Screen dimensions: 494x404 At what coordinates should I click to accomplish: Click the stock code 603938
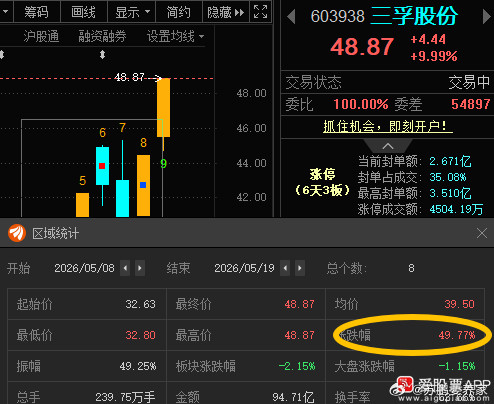pyautogui.click(x=337, y=16)
